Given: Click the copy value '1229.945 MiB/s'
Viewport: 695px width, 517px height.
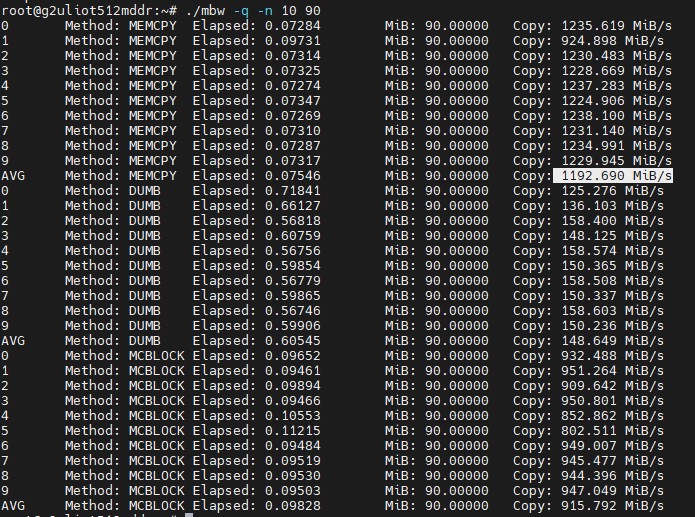Looking at the screenshot, I should click(617, 161).
